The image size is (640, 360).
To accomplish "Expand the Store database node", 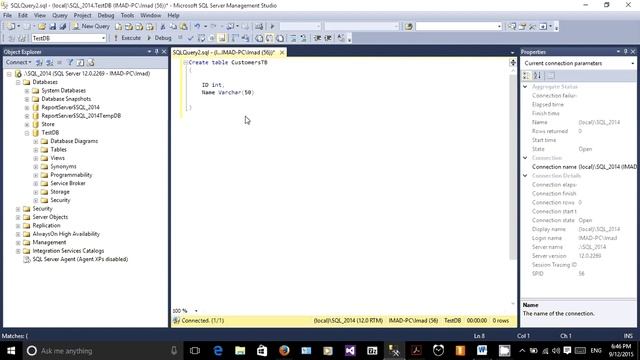I will 27,124.
